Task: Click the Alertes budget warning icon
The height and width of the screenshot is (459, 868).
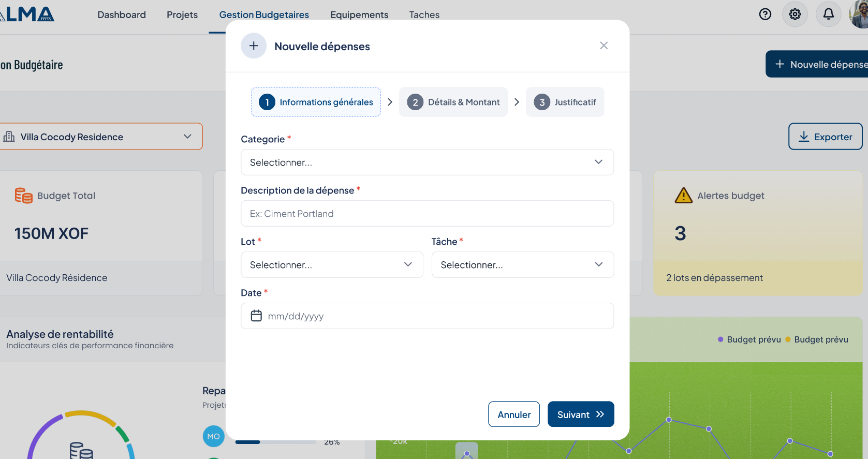Action: (x=683, y=196)
